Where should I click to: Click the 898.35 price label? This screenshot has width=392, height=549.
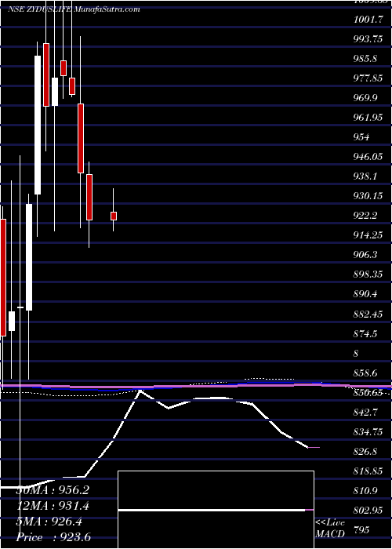(368, 274)
